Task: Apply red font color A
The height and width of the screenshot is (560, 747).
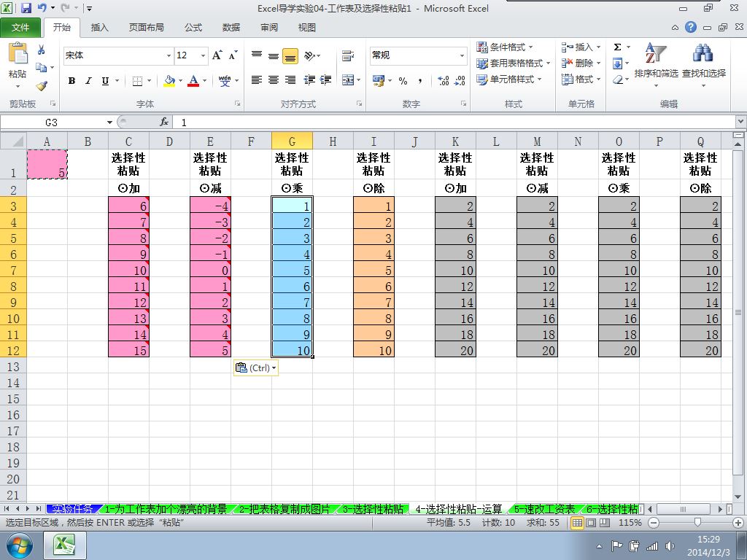Action: pyautogui.click(x=193, y=80)
